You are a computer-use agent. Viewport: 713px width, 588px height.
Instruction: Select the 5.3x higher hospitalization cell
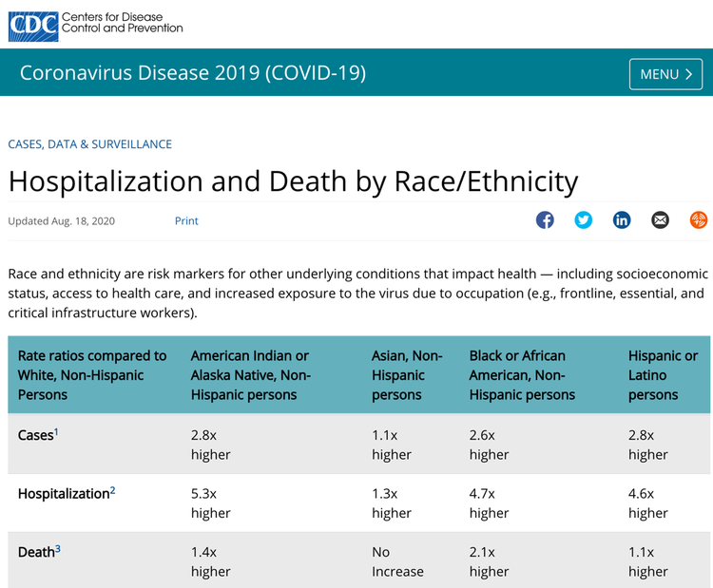pos(211,503)
